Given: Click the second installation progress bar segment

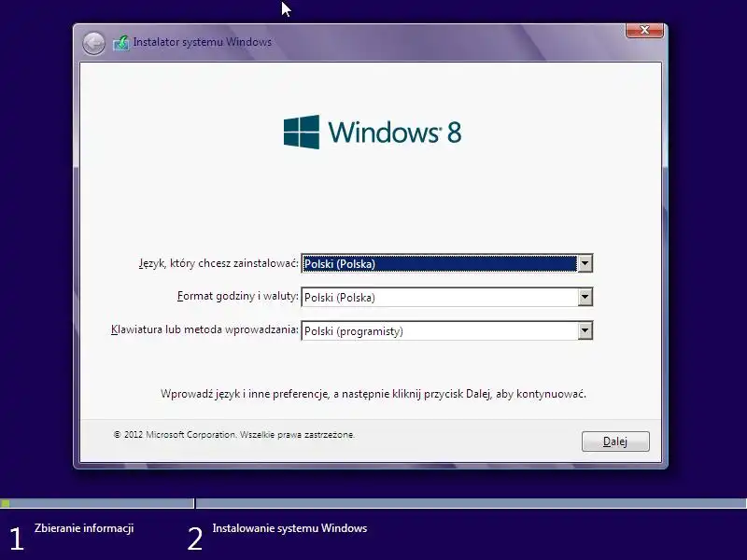Looking at the screenshot, I should pyautogui.click(x=472, y=503).
